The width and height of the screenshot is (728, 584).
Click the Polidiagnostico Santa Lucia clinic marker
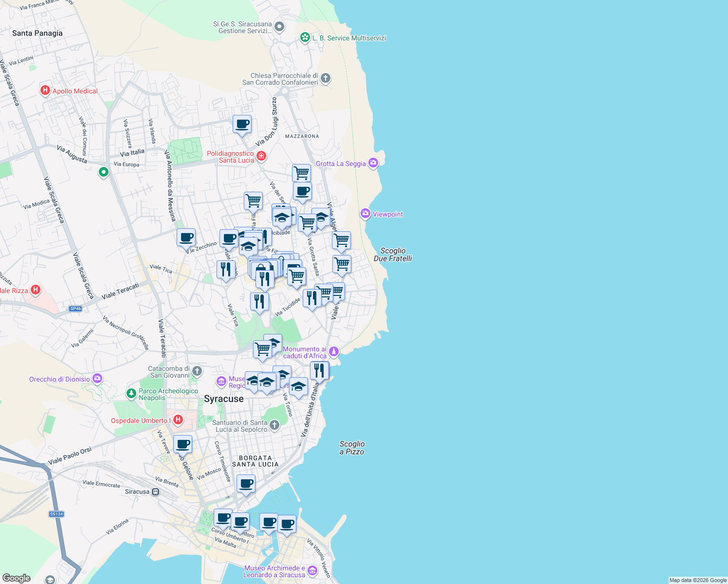click(x=261, y=155)
